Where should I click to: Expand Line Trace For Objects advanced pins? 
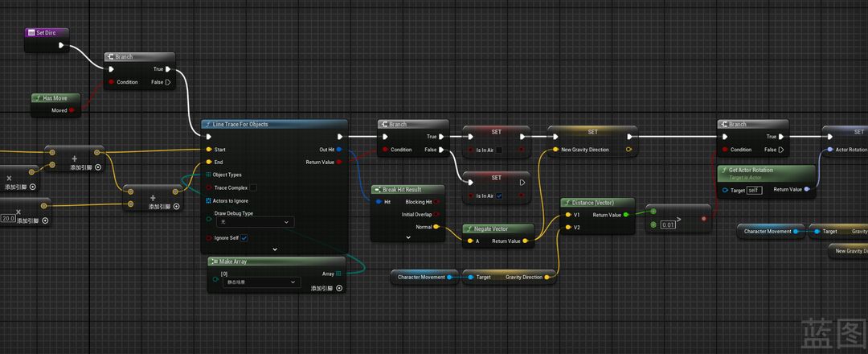(x=275, y=249)
